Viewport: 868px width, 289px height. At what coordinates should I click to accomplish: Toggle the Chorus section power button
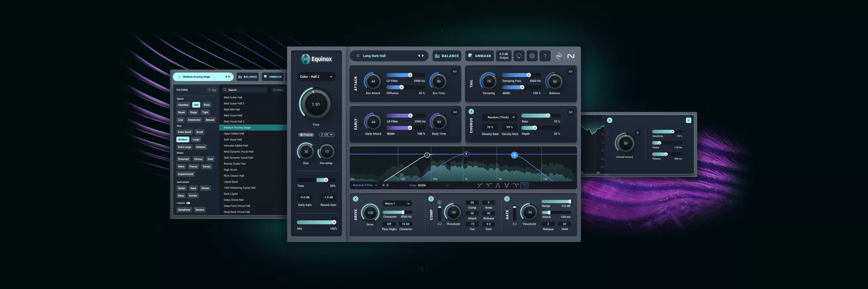471,111
